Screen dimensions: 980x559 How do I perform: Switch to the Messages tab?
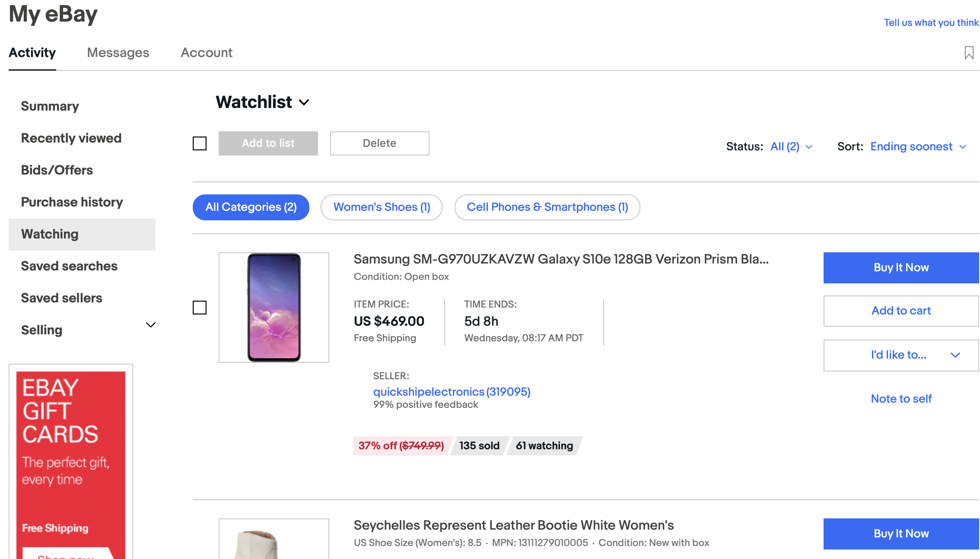tap(118, 52)
